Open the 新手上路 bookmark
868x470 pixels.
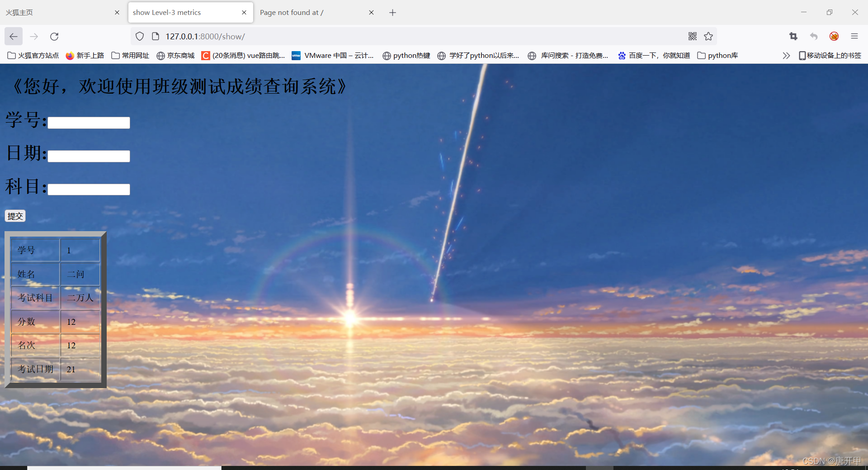85,56
